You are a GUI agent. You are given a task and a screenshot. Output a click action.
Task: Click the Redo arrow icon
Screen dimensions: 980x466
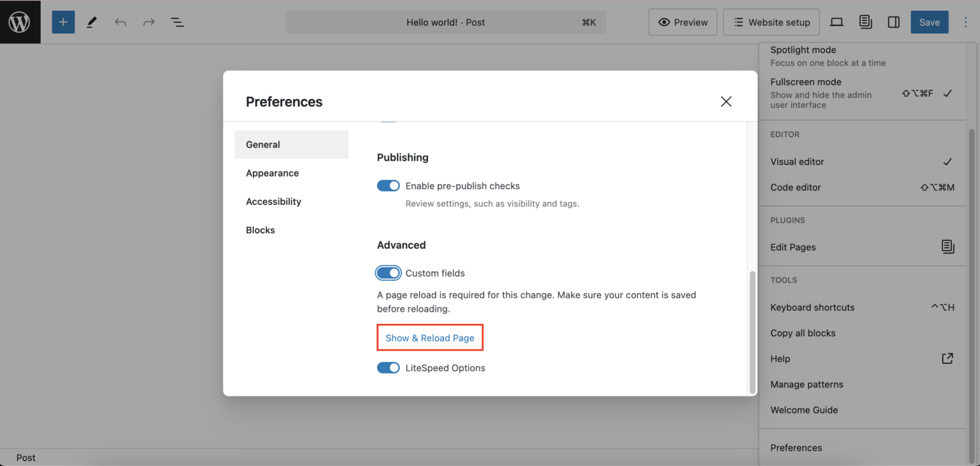click(149, 22)
